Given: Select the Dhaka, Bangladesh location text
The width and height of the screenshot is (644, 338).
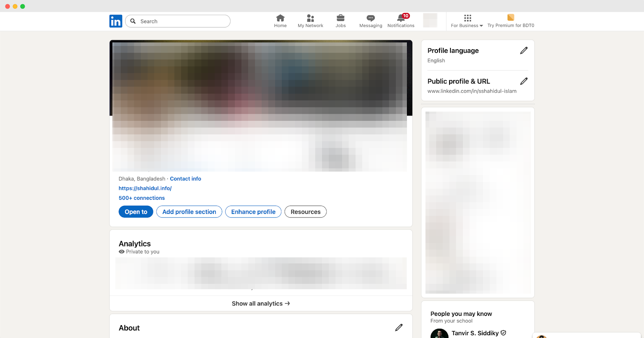Looking at the screenshot, I should (142, 179).
